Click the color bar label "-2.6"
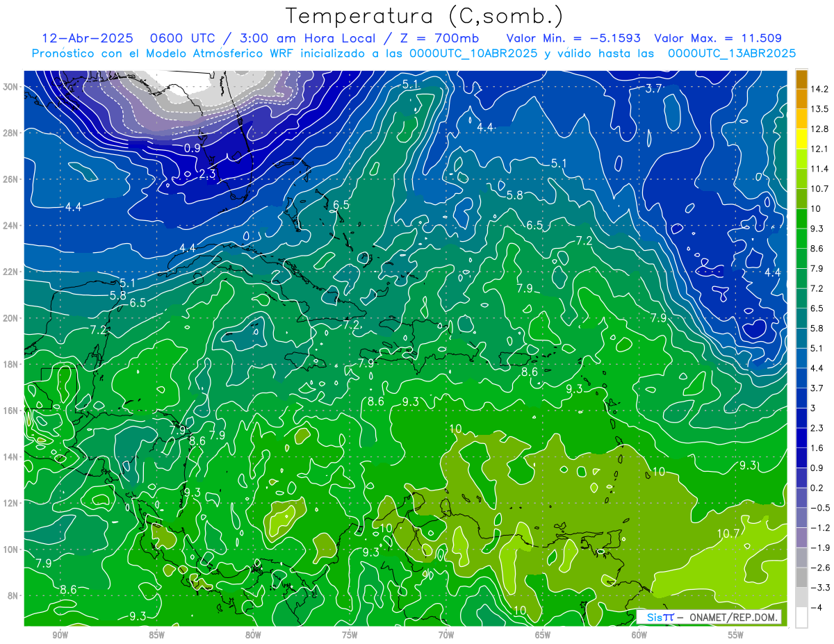This screenshot has width=834, height=644. coord(820,568)
